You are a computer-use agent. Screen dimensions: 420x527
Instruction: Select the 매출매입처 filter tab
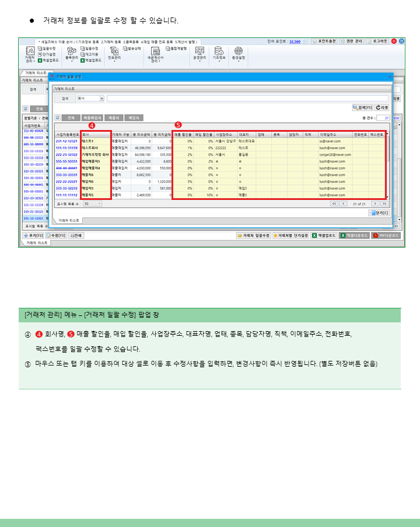point(92,118)
